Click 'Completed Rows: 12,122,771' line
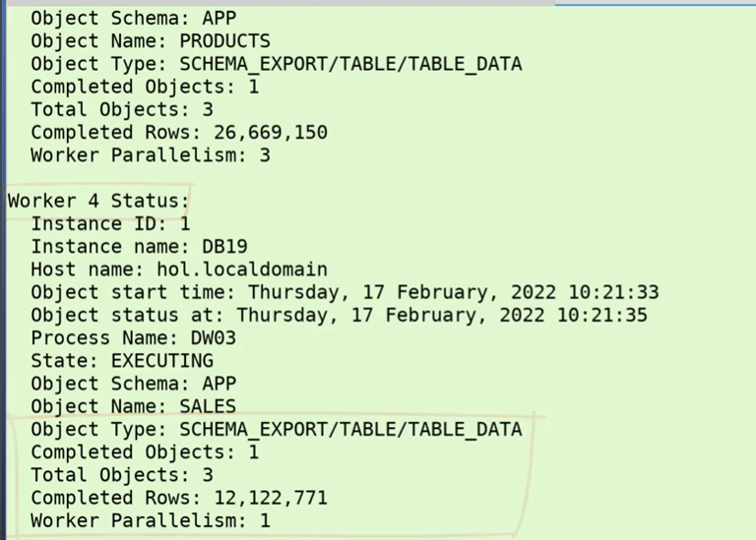This screenshot has height=540, width=756. (179, 498)
